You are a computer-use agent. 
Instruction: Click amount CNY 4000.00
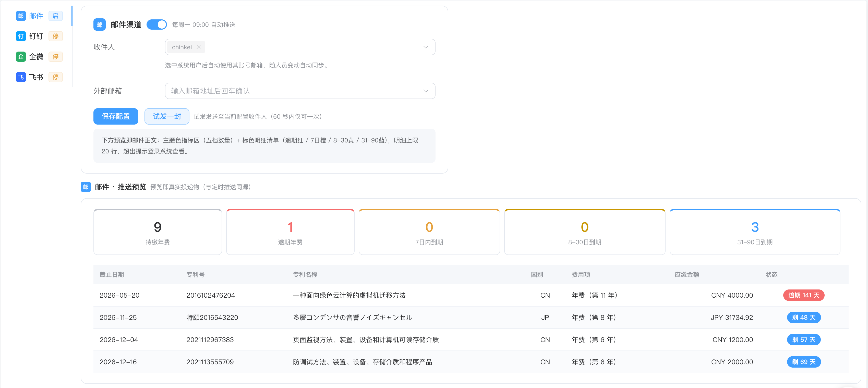tap(732, 295)
